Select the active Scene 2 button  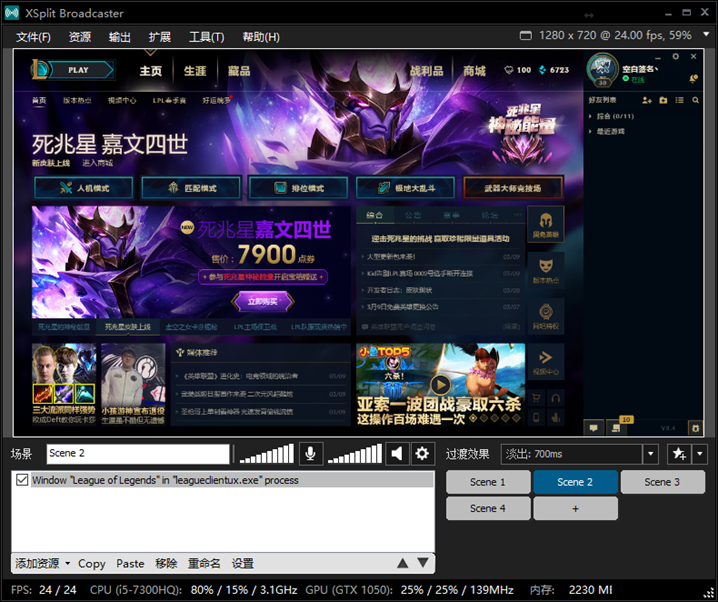point(575,482)
